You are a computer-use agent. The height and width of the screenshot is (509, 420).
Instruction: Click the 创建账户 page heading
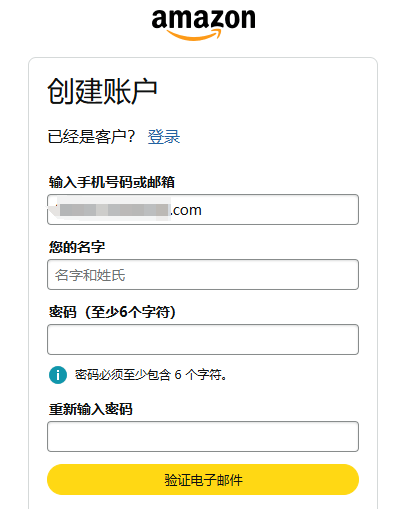(x=102, y=91)
